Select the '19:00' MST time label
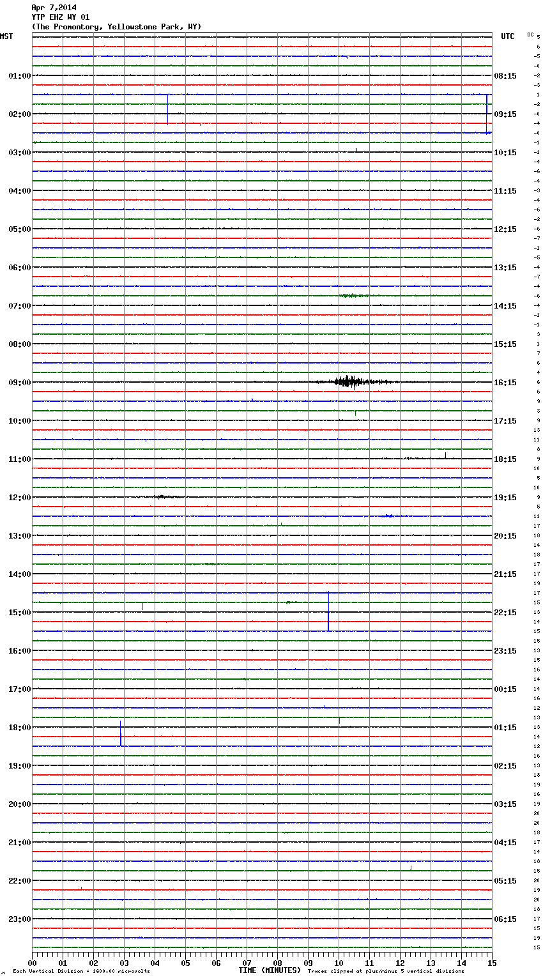 coord(19,766)
